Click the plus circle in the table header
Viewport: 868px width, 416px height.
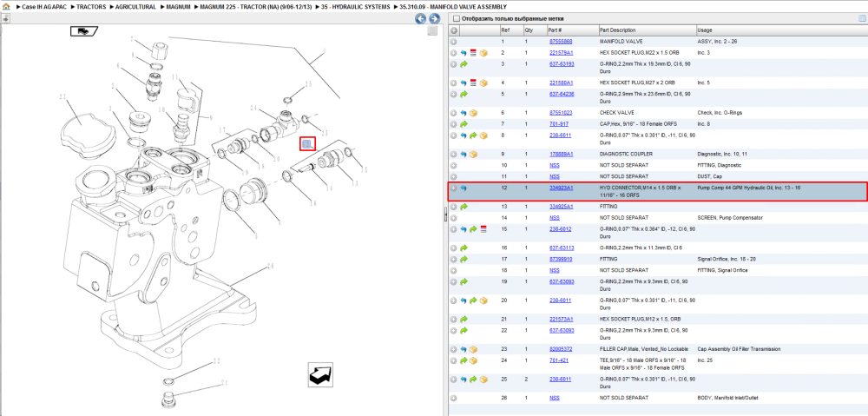(x=453, y=30)
